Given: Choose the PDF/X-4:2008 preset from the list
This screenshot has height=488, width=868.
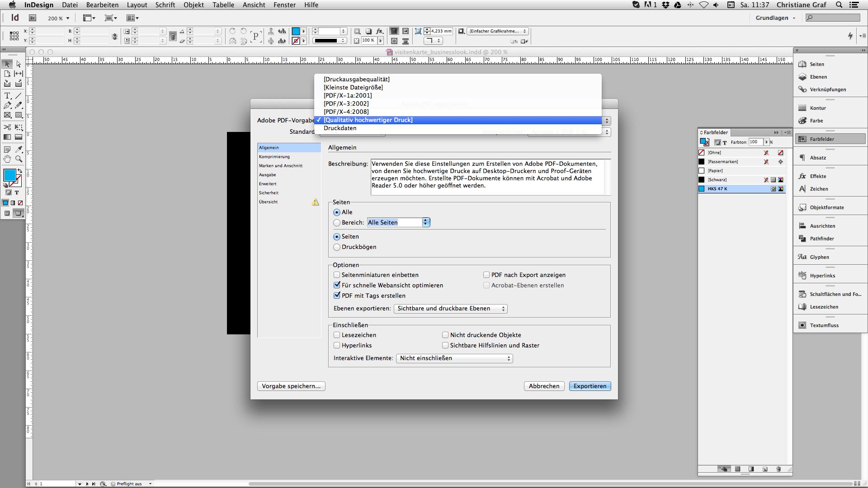Looking at the screenshot, I should pyautogui.click(x=346, y=112).
